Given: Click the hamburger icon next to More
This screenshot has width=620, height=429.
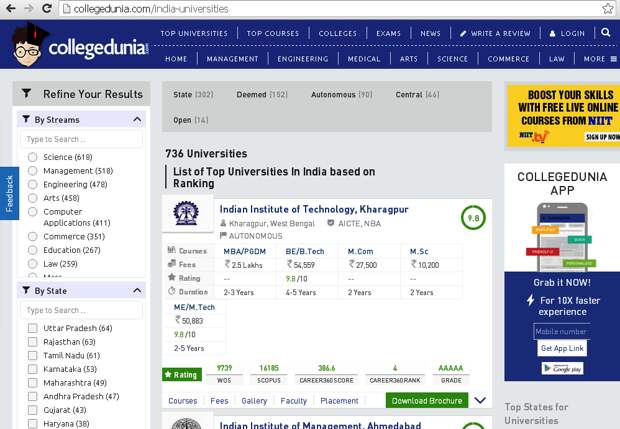Looking at the screenshot, I should pyautogui.click(x=613, y=59).
